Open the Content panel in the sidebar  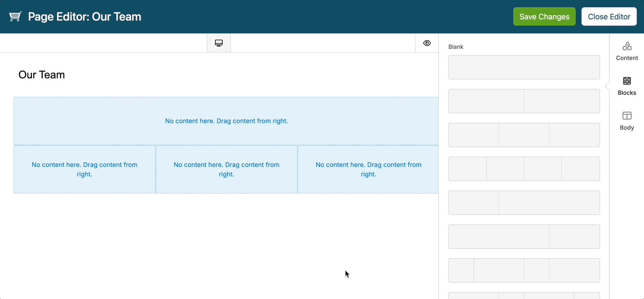(x=627, y=51)
